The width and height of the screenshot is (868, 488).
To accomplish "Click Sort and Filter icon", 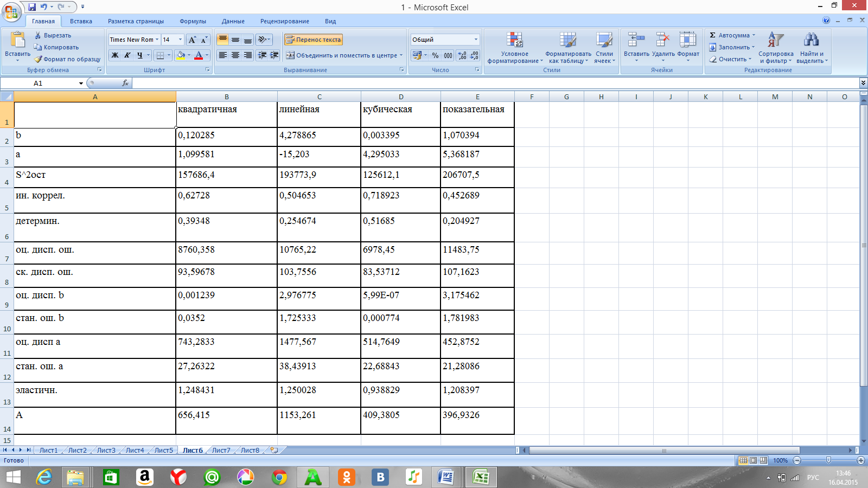I will coord(775,41).
